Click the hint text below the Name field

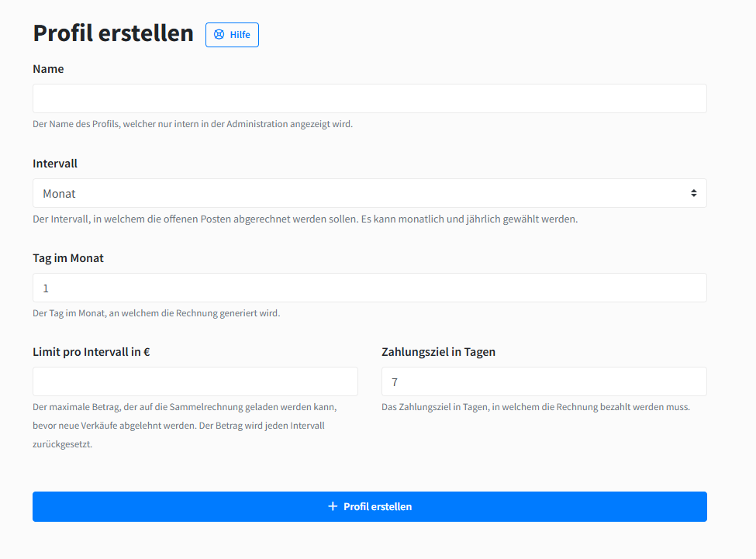point(192,124)
